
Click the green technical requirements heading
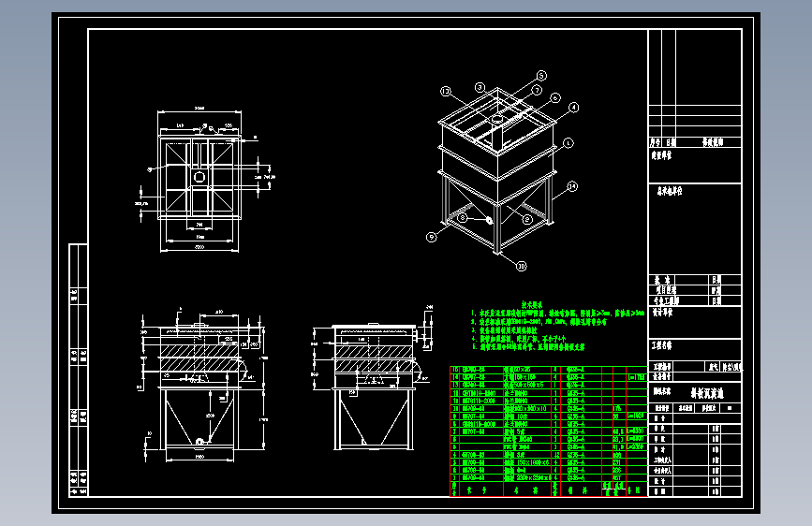[532, 305]
